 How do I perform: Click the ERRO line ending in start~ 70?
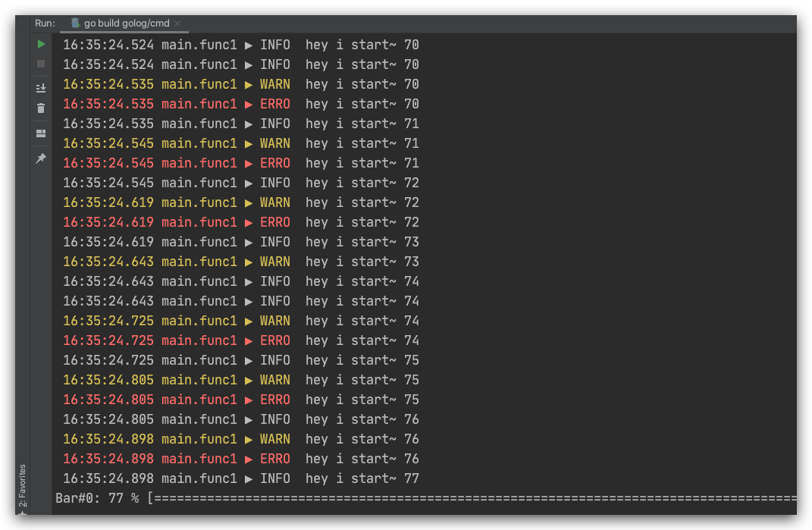(x=241, y=104)
